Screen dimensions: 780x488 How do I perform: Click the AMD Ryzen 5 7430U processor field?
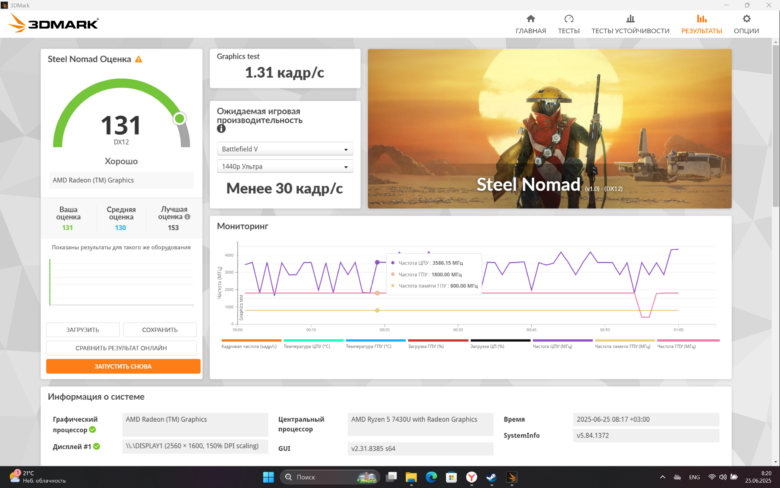[x=420, y=424]
